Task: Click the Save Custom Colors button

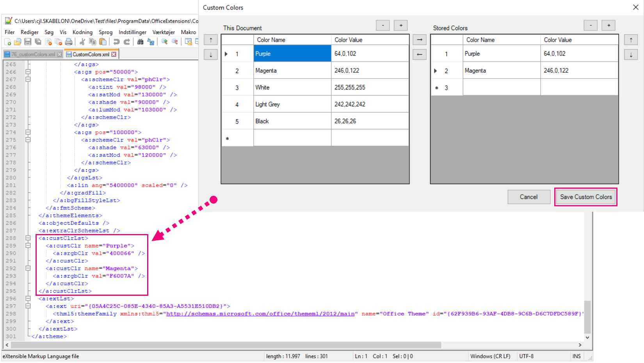Action: [585, 197]
